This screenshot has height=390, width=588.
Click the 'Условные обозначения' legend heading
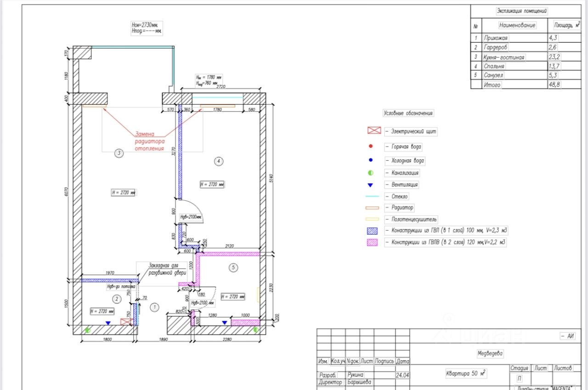coord(408,113)
